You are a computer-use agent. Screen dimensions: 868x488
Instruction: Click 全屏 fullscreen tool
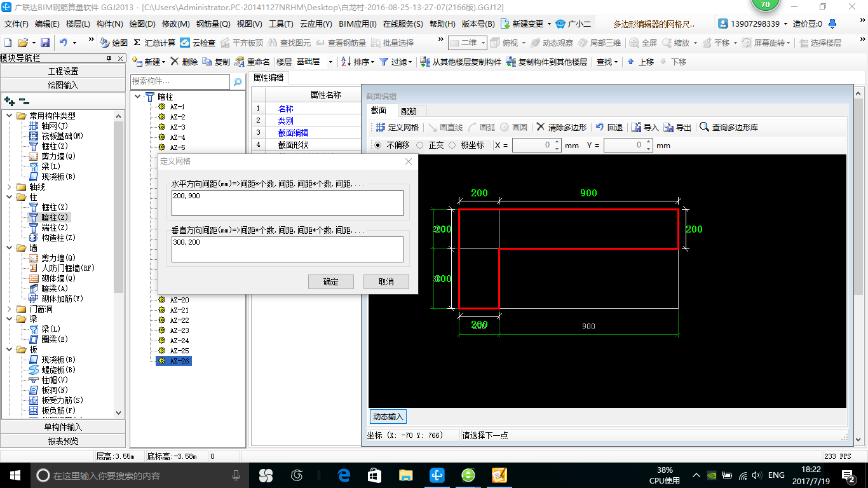[x=643, y=43]
